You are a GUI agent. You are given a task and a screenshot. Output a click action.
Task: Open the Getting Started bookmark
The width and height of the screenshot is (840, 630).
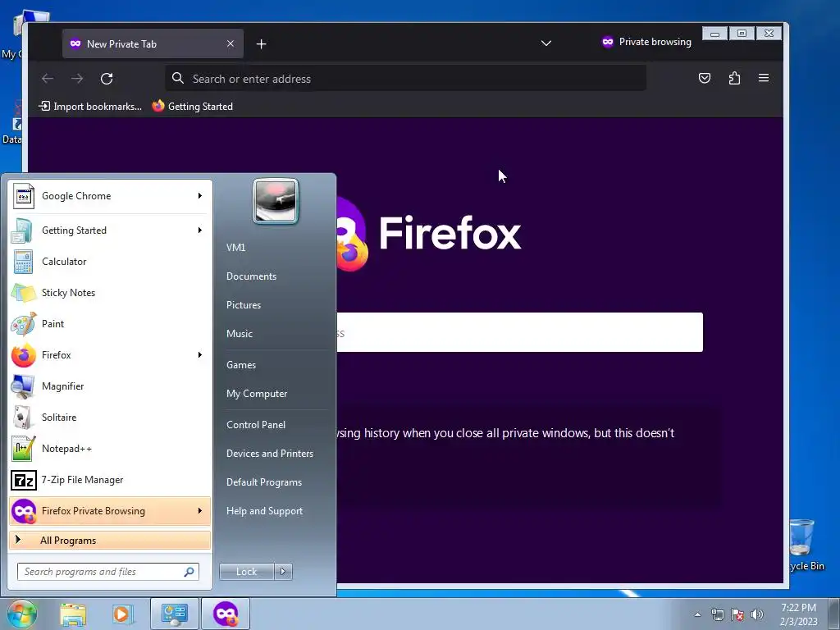click(192, 106)
